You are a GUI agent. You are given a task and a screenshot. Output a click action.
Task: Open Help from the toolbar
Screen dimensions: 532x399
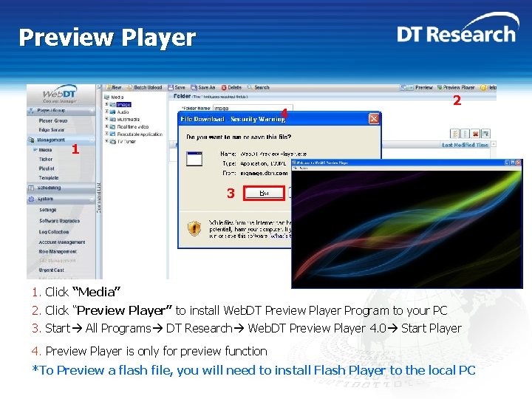[x=488, y=87]
